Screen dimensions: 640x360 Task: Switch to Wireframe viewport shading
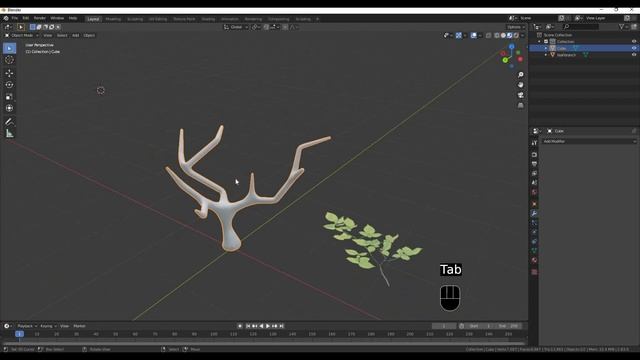pos(497,36)
